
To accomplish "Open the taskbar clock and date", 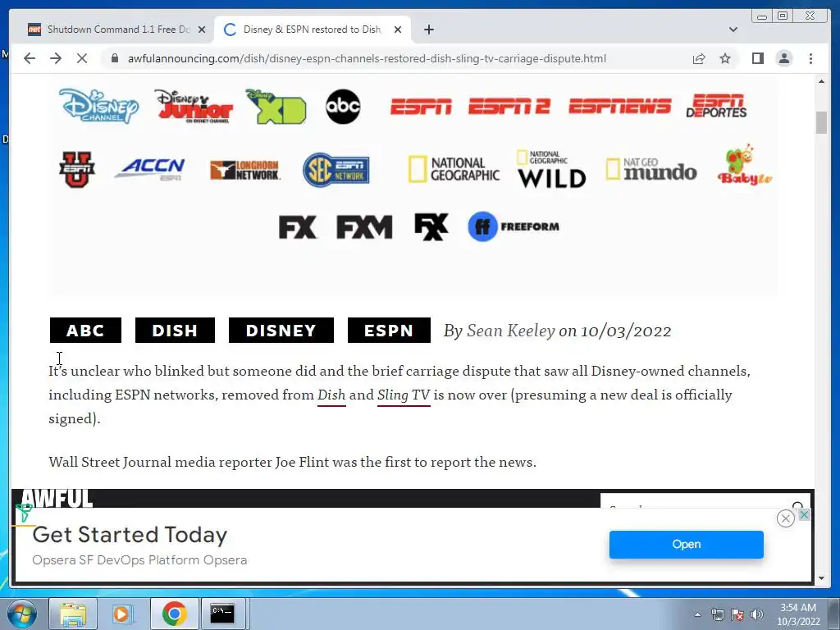I will coord(798,614).
